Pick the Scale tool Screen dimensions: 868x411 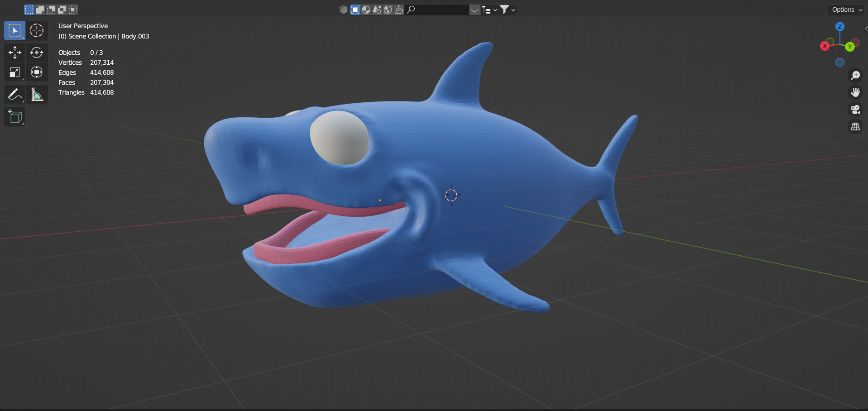(x=14, y=72)
